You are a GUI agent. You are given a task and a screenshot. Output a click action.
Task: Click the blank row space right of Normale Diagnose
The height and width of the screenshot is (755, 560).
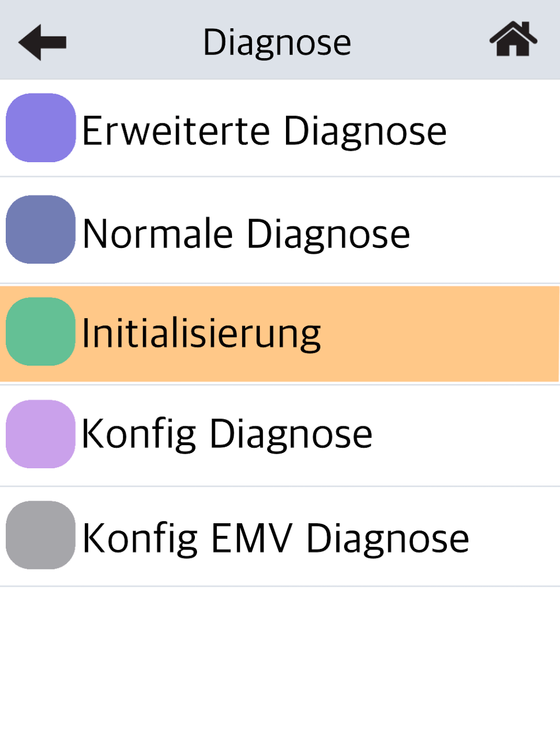[x=485, y=232]
